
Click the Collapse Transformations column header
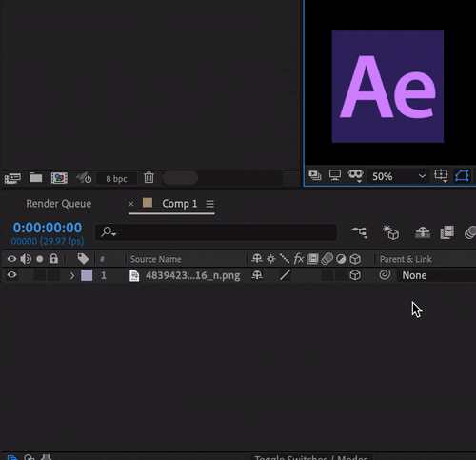(x=271, y=259)
